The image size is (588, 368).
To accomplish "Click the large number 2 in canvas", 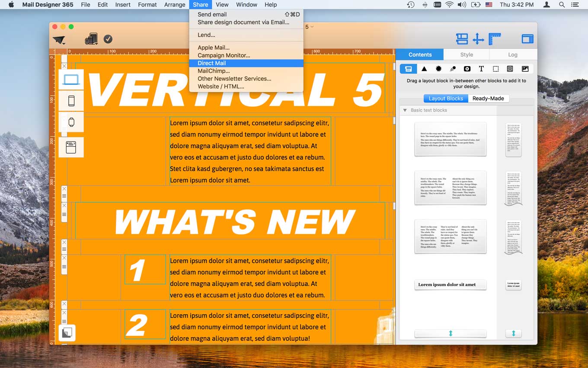I will point(136,325).
